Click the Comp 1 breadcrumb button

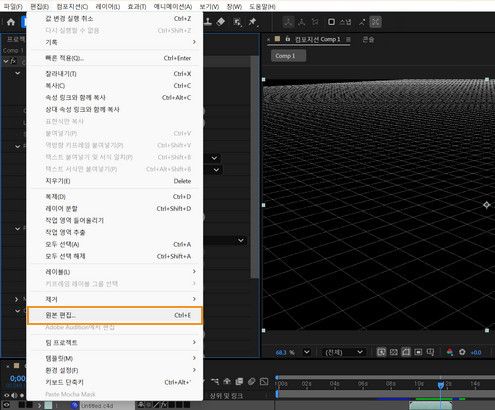click(x=288, y=56)
